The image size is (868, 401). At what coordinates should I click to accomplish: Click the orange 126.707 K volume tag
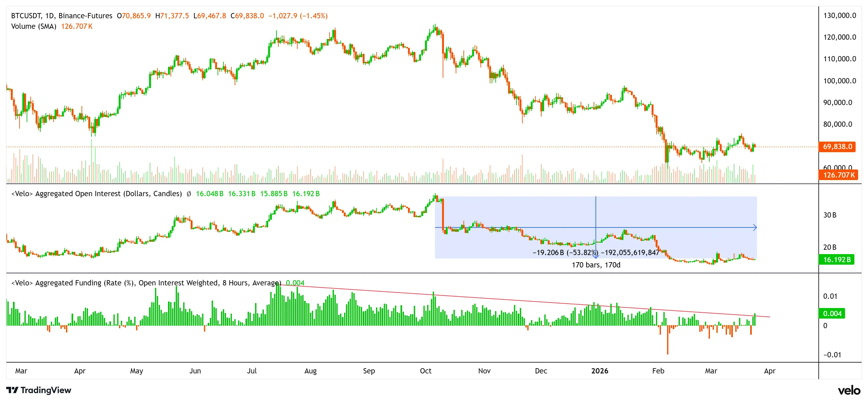click(838, 175)
